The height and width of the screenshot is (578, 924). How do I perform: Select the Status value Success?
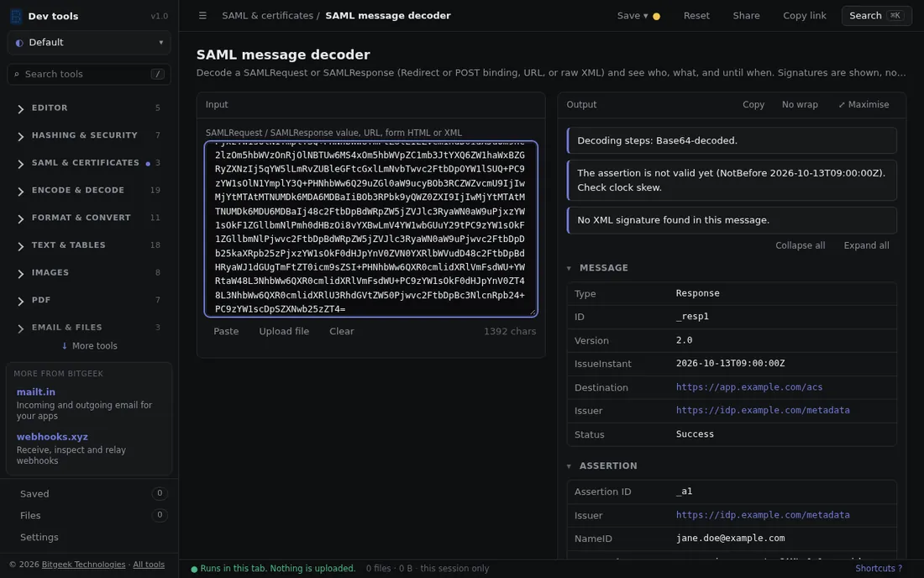point(695,434)
